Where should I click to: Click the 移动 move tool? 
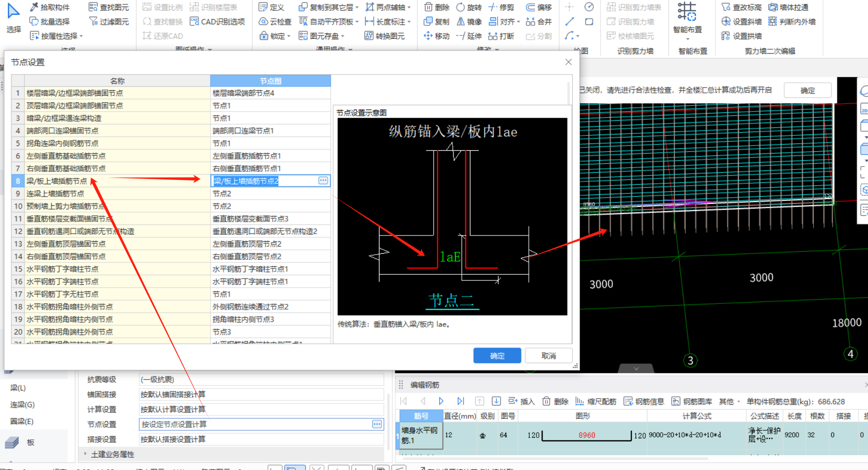click(437, 36)
